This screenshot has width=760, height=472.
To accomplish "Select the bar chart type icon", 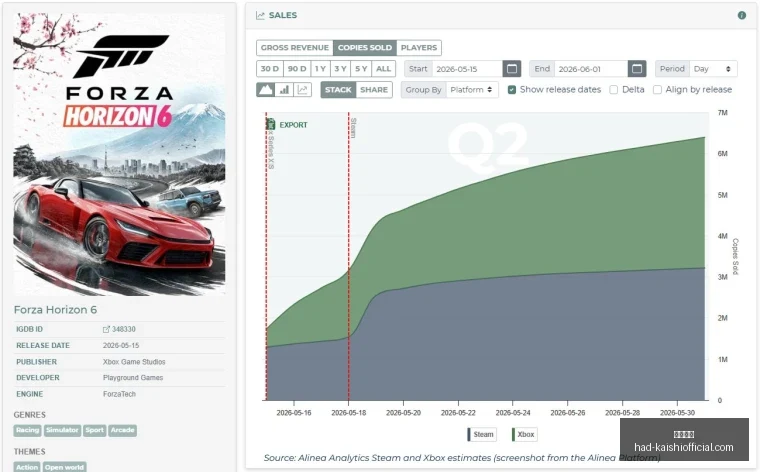I will pos(284,90).
